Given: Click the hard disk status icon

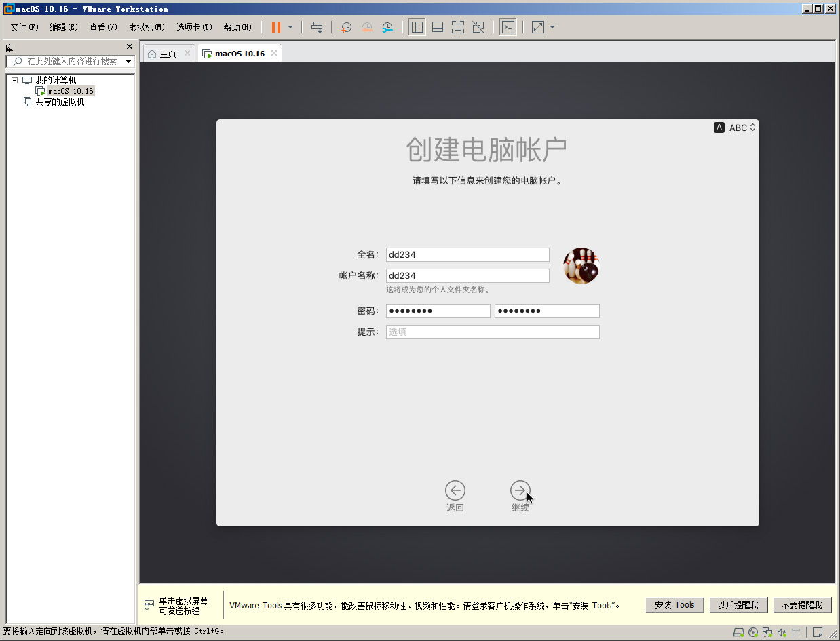Looking at the screenshot, I should tap(740, 633).
